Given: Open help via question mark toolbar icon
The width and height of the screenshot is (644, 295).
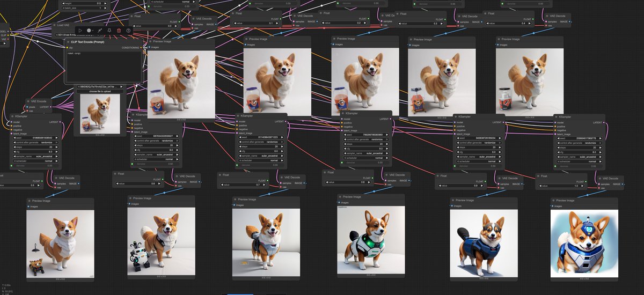Looking at the screenshot, I should pos(129,31).
